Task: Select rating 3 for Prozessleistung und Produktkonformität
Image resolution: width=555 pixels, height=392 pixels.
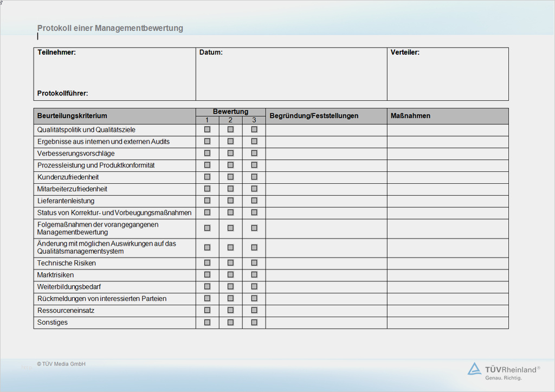Action: (254, 165)
